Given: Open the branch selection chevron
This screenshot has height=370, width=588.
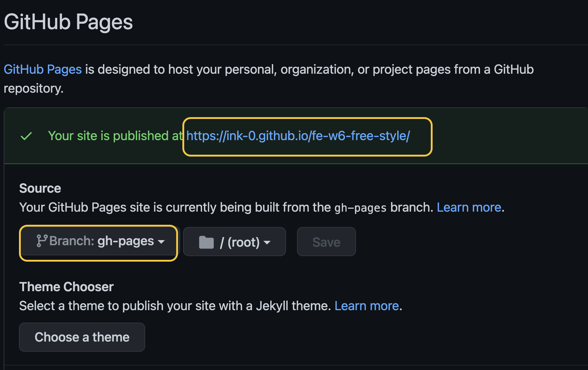Looking at the screenshot, I should 162,242.
